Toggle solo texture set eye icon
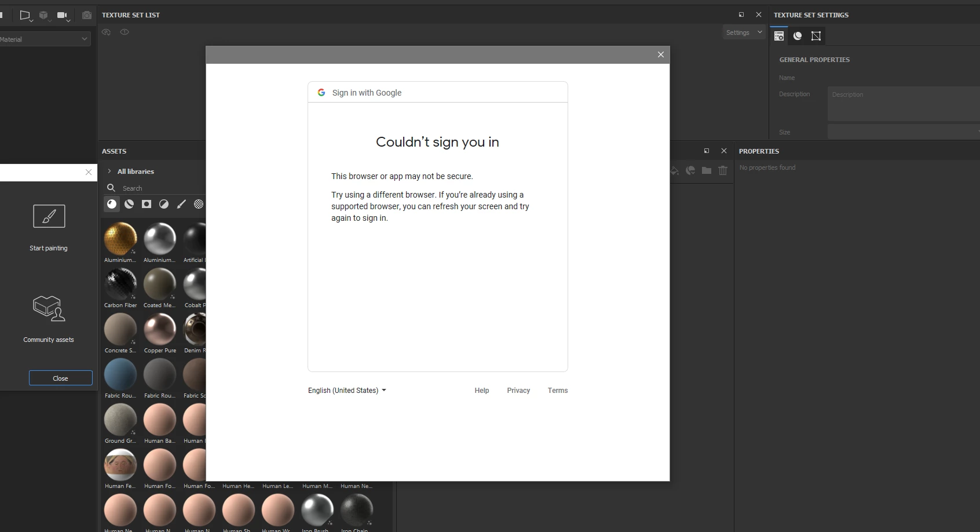 point(125,32)
